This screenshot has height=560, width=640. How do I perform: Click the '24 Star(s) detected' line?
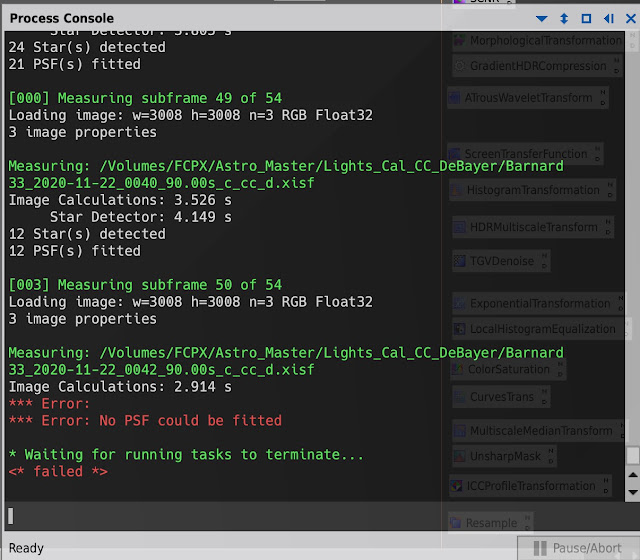pyautogui.click(x=87, y=47)
